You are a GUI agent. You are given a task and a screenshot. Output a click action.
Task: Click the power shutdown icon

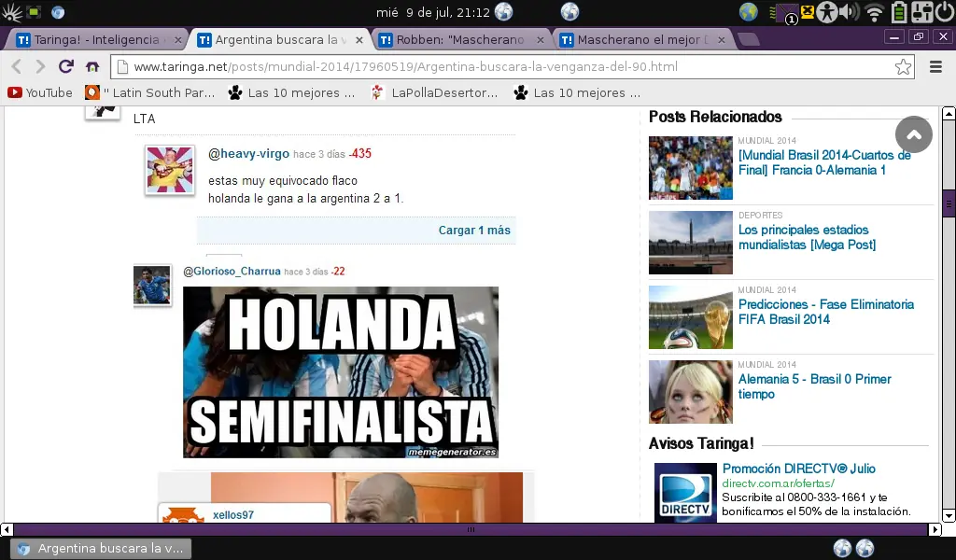coord(945,12)
